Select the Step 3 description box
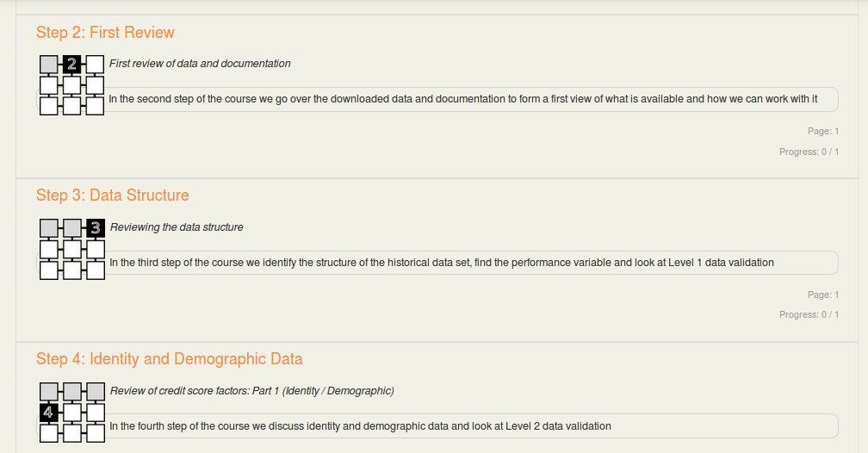 pos(437,263)
